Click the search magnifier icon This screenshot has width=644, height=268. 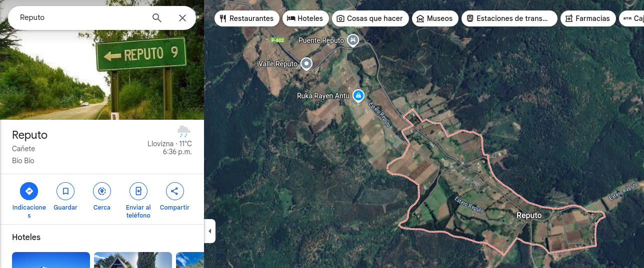(157, 18)
